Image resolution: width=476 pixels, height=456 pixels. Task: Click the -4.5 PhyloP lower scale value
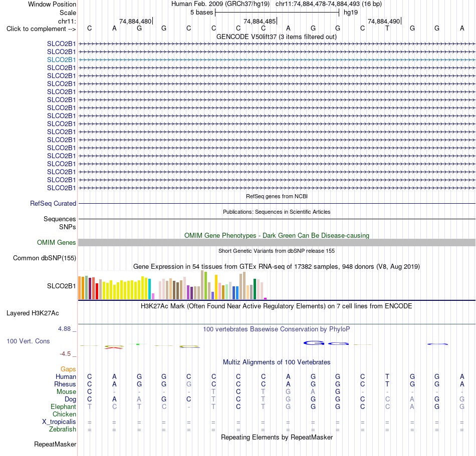pyautogui.click(x=65, y=354)
